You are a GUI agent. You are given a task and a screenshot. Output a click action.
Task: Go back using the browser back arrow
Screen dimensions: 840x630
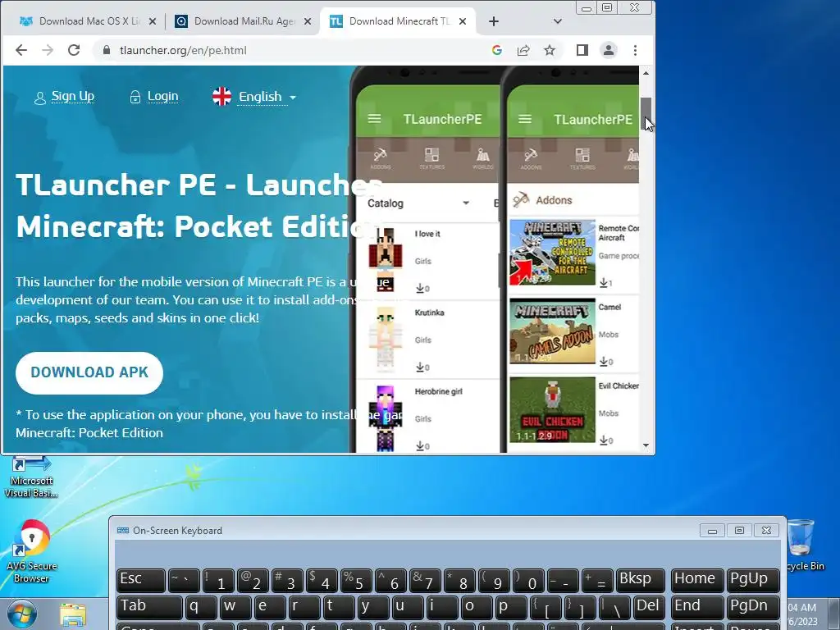21,50
